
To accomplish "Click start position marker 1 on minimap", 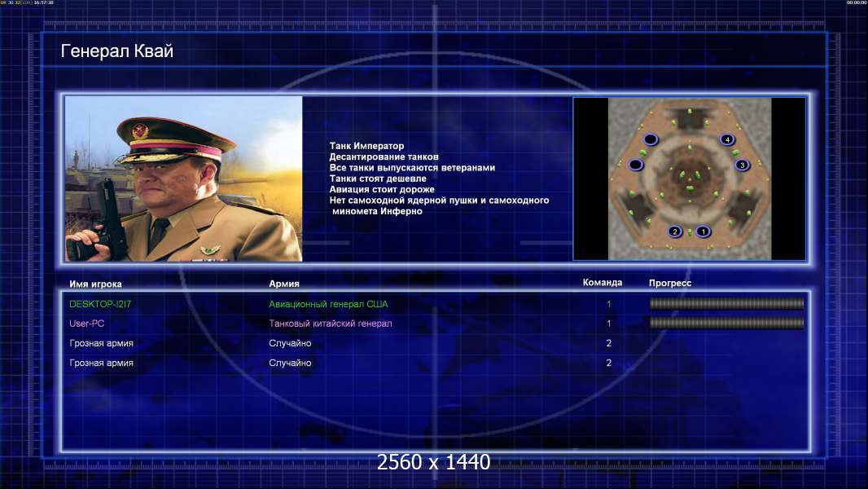I will tap(703, 231).
